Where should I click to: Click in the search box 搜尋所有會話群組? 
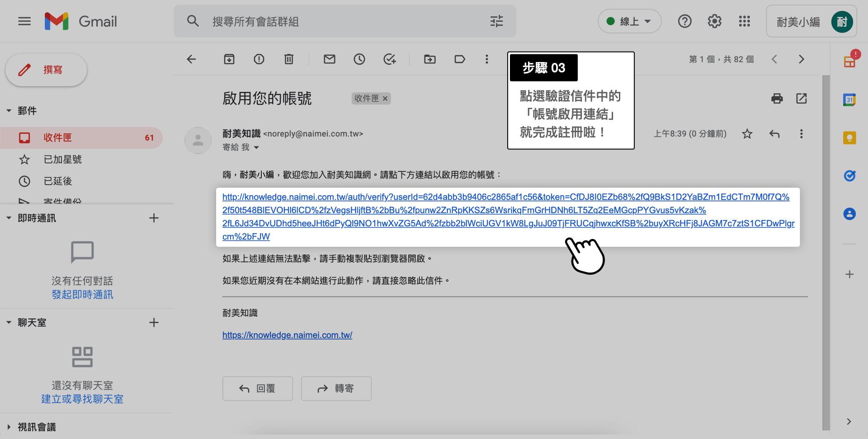tap(344, 21)
